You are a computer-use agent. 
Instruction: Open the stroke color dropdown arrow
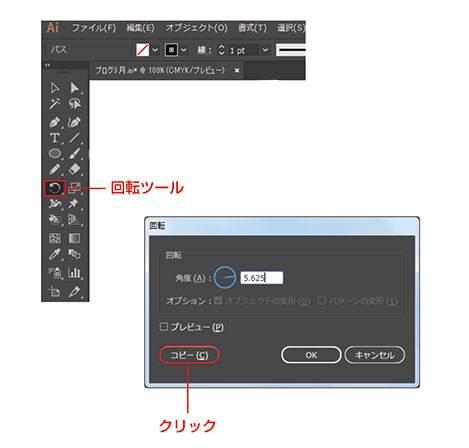click(184, 50)
